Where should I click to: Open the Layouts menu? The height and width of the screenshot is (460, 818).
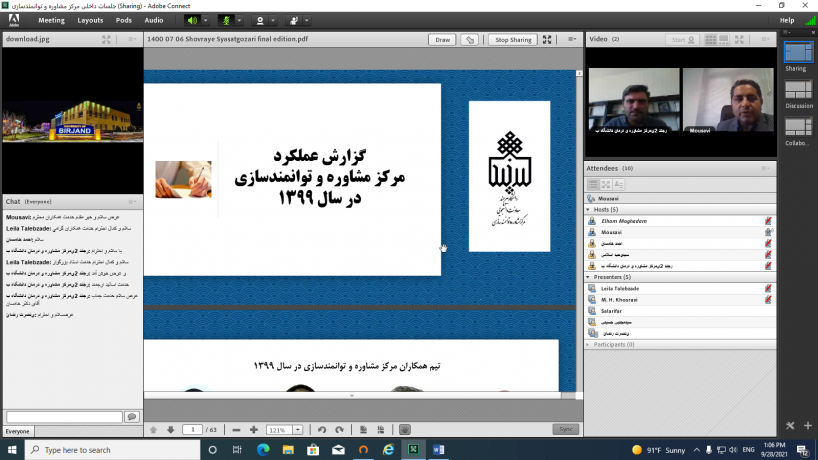(x=90, y=20)
